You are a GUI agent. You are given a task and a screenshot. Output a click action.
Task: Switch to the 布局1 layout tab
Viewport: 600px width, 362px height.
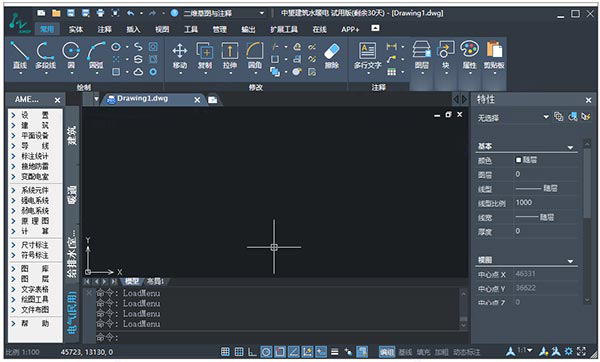coord(155,282)
